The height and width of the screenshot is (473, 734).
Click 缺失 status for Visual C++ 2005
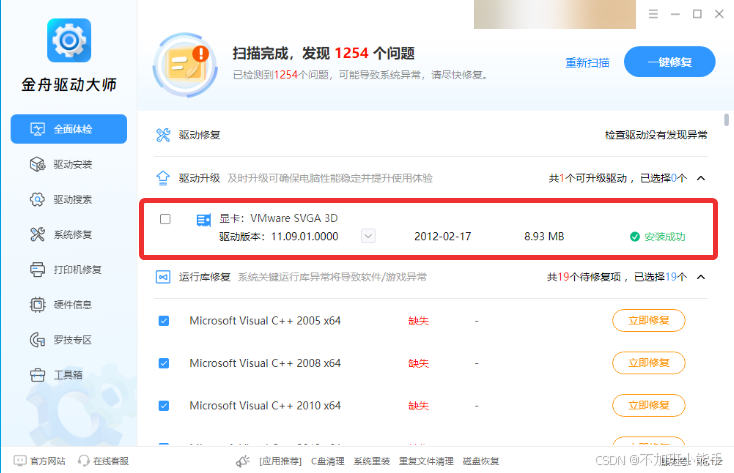tap(418, 321)
